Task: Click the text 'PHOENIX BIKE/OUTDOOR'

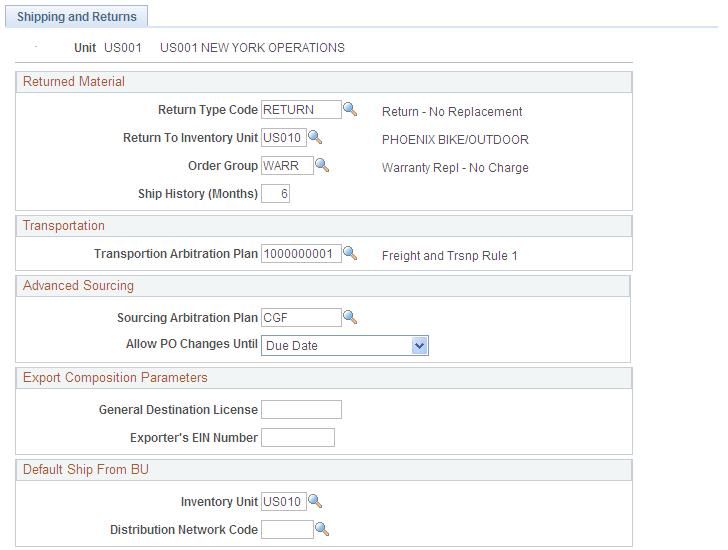Action: [455, 140]
